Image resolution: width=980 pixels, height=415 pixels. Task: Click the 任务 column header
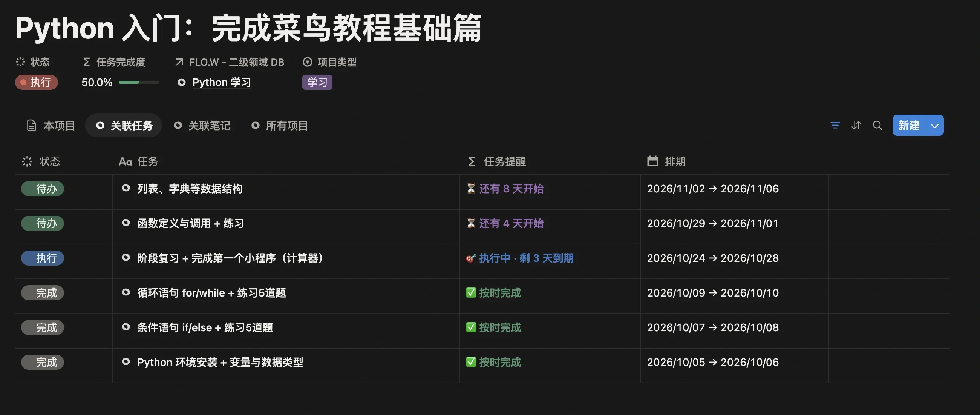click(138, 161)
